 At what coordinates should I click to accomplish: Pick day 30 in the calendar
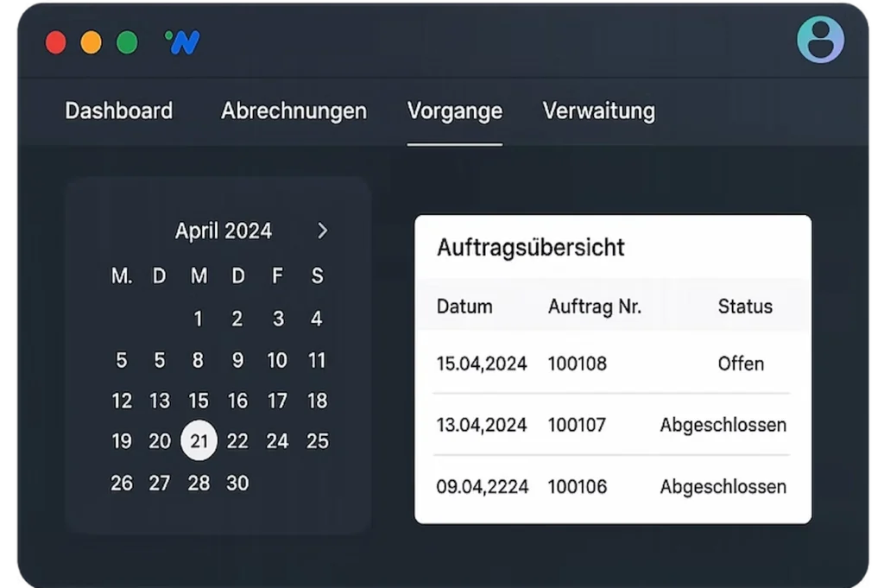(237, 483)
